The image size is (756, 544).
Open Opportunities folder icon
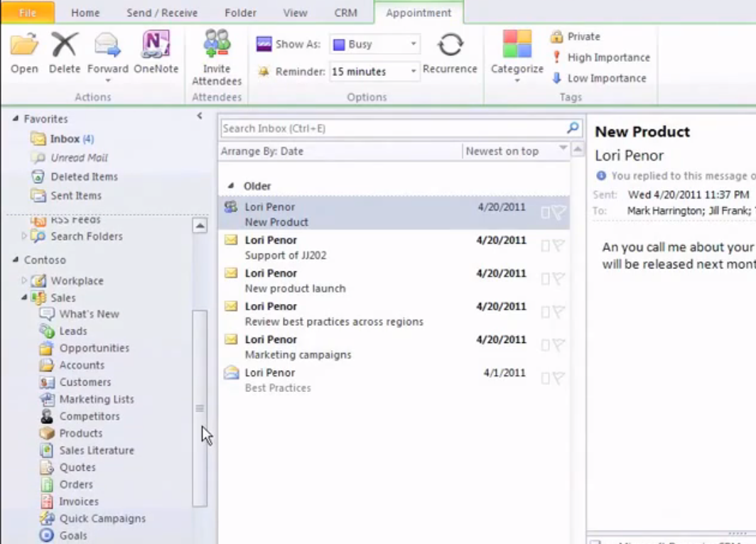tap(47, 348)
